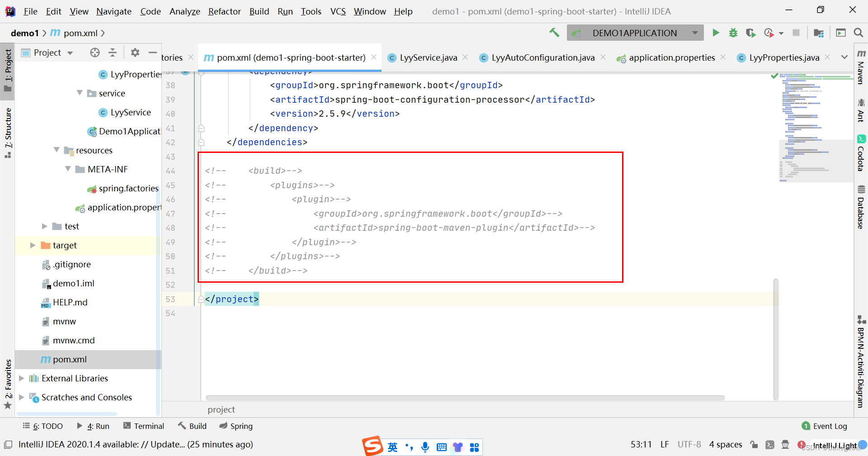Open Project panel settings gear
868x456 pixels.
coord(135,52)
